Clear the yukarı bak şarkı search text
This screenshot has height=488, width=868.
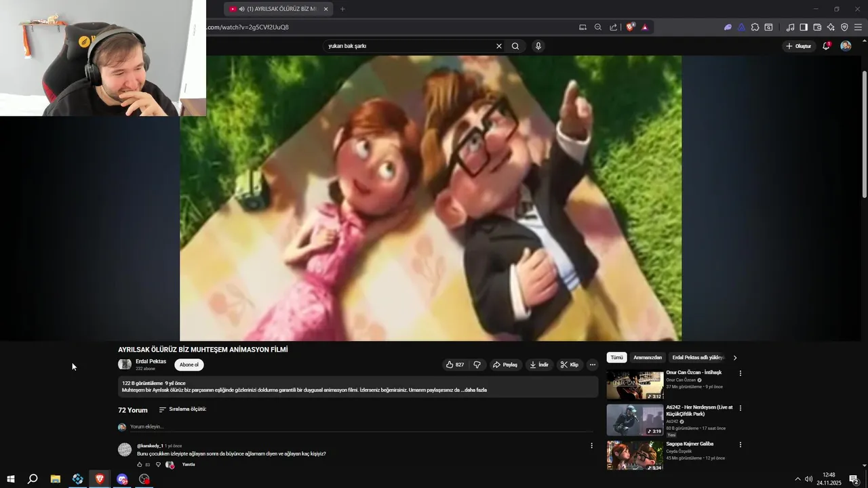[499, 46]
